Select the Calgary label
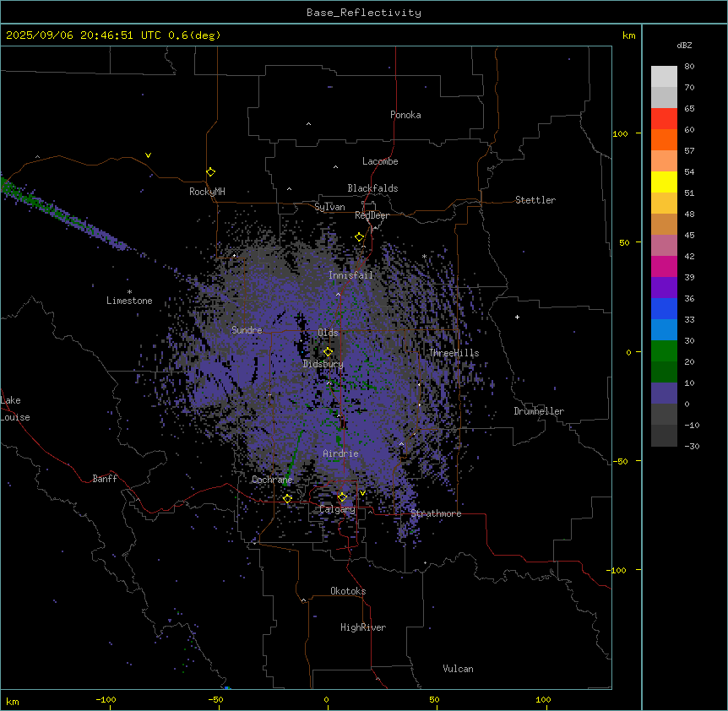Viewport: 728px width, 711px height. pyautogui.click(x=337, y=509)
